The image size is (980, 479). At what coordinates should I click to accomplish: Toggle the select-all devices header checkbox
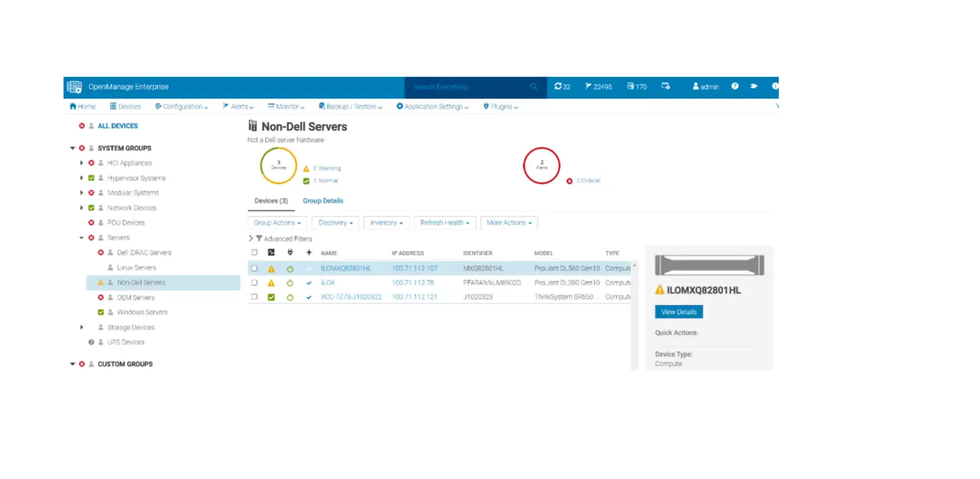pyautogui.click(x=254, y=253)
